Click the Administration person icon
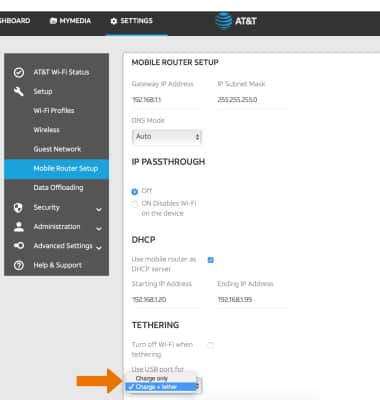The height and width of the screenshot is (400, 380). pyautogui.click(x=19, y=227)
